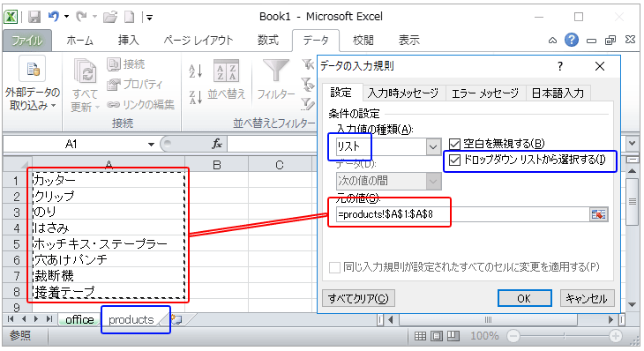
Task: Click the Save icon in quick access toolbar
Action: pos(34,17)
